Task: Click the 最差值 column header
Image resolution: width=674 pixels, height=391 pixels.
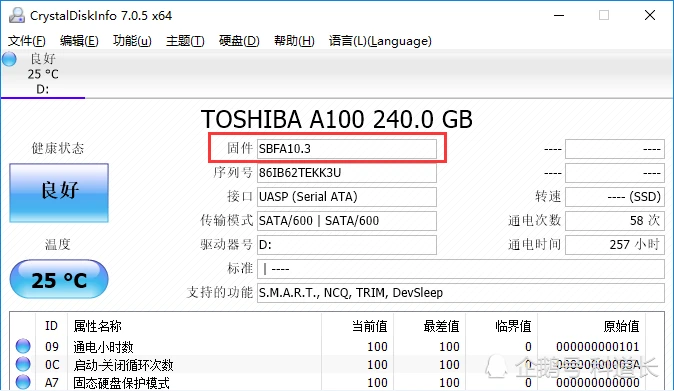Action: click(x=441, y=326)
